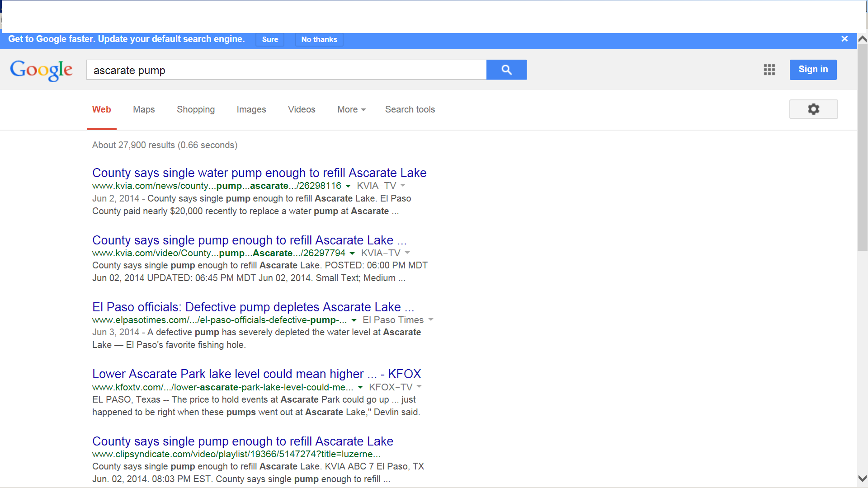The height and width of the screenshot is (488, 868).
Task: Open the Defective pump depletes Ascarate Lake result
Action: point(253,307)
